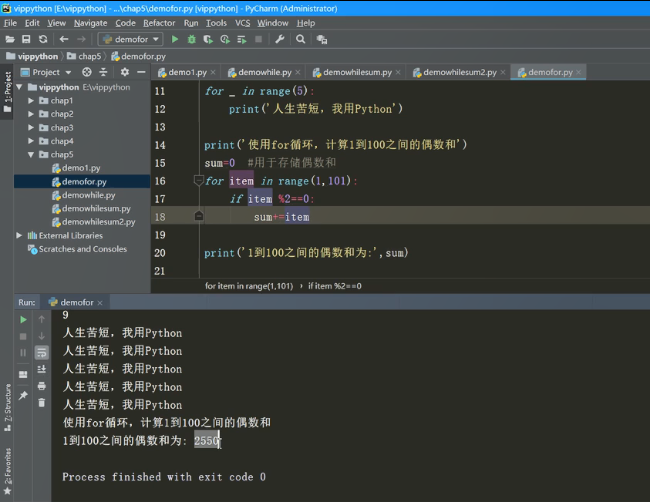Open the Refactor menu

(159, 23)
